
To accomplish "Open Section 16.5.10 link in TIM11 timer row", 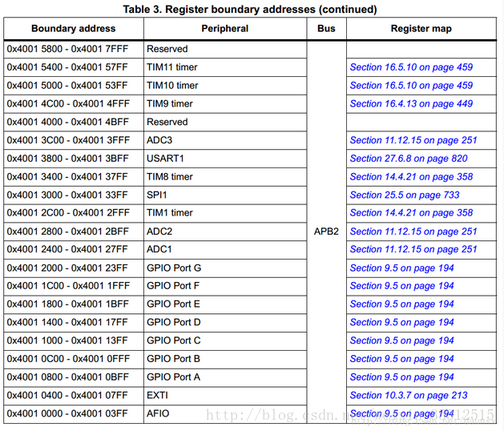I will click(x=411, y=67).
